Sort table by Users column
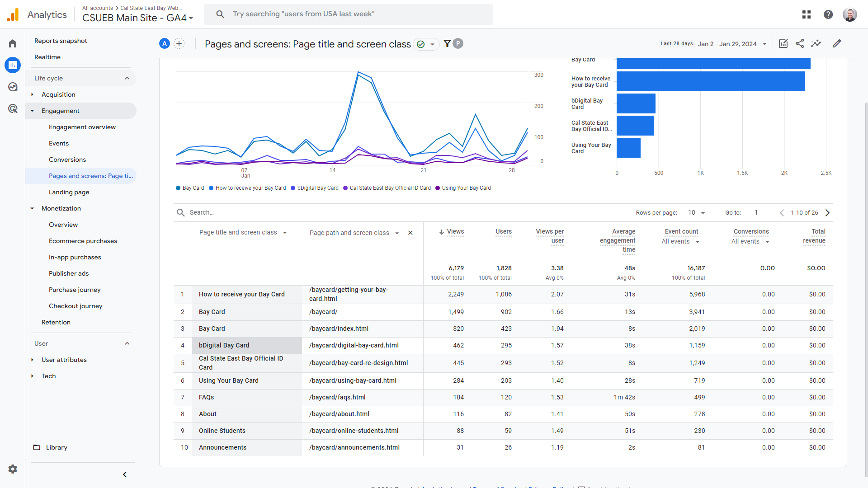 pos(504,232)
